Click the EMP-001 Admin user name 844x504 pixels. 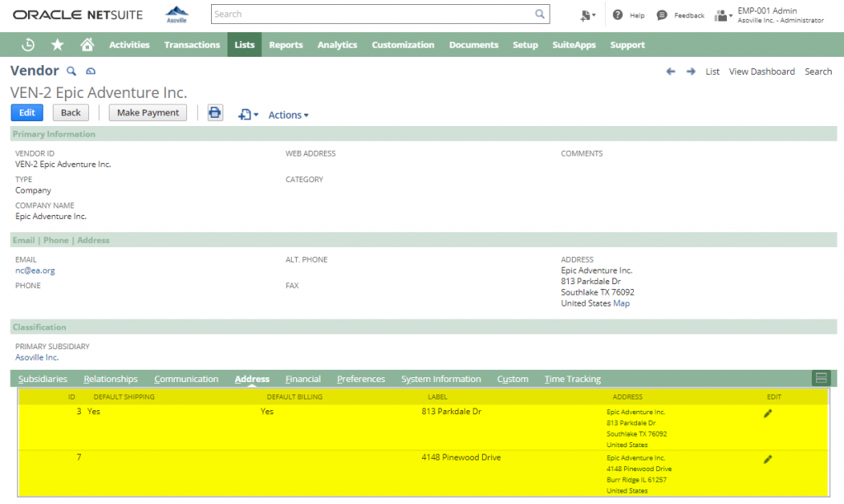pos(767,11)
